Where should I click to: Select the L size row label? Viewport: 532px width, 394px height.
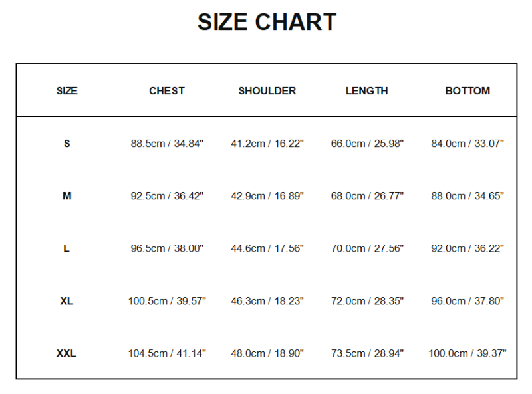(66, 248)
